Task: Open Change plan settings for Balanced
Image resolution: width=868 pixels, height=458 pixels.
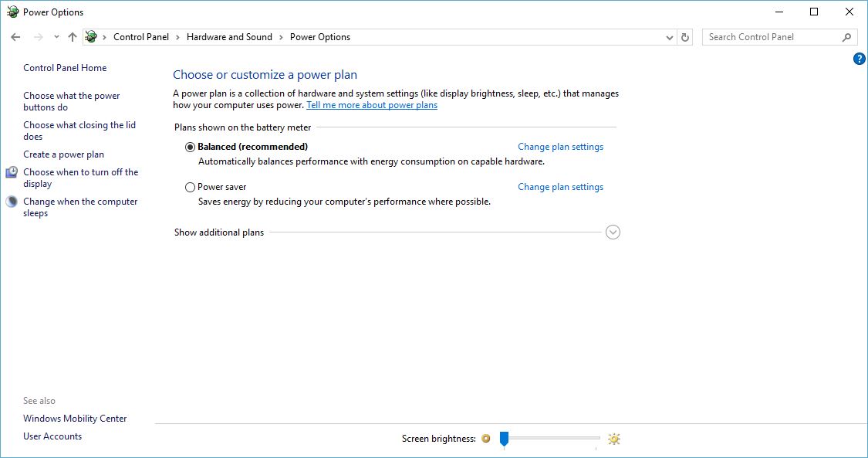Action: click(x=560, y=147)
